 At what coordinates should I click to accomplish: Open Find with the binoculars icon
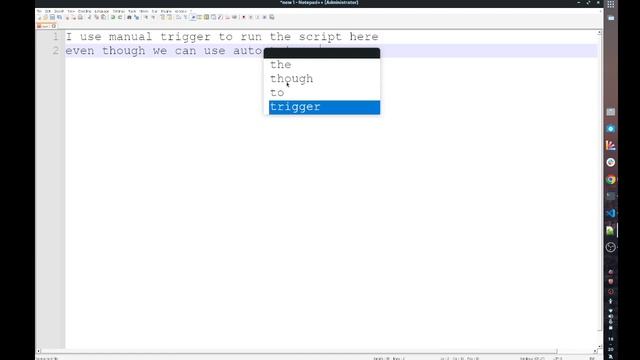[x=129, y=17]
